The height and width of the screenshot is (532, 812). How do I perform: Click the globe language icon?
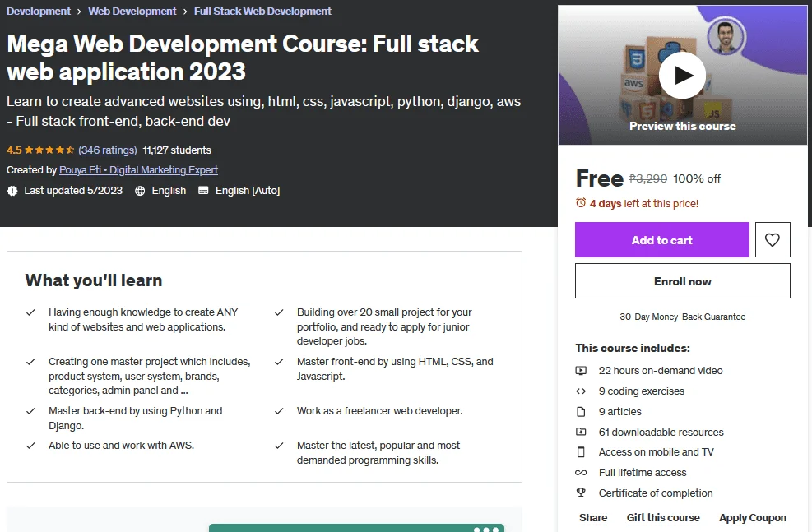[x=140, y=191]
